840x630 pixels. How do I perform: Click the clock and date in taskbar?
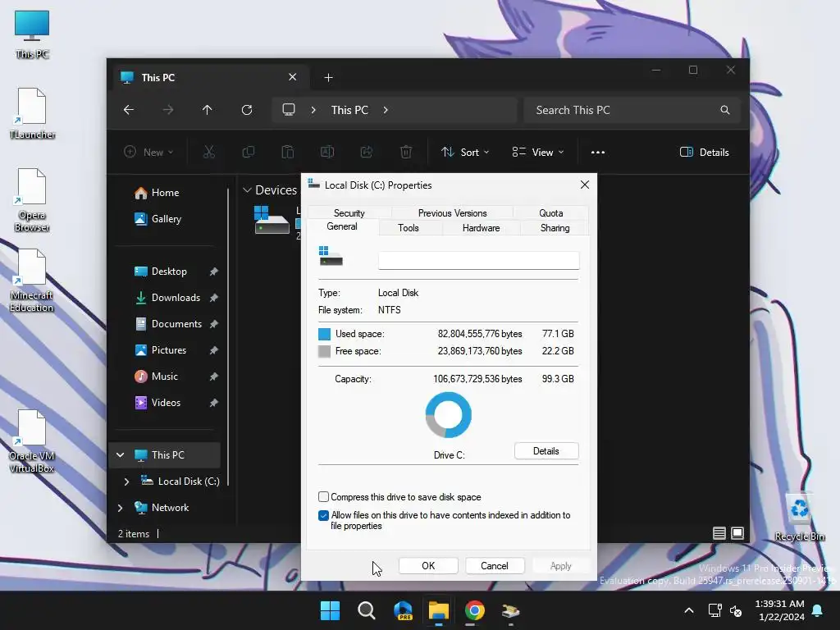click(x=779, y=610)
